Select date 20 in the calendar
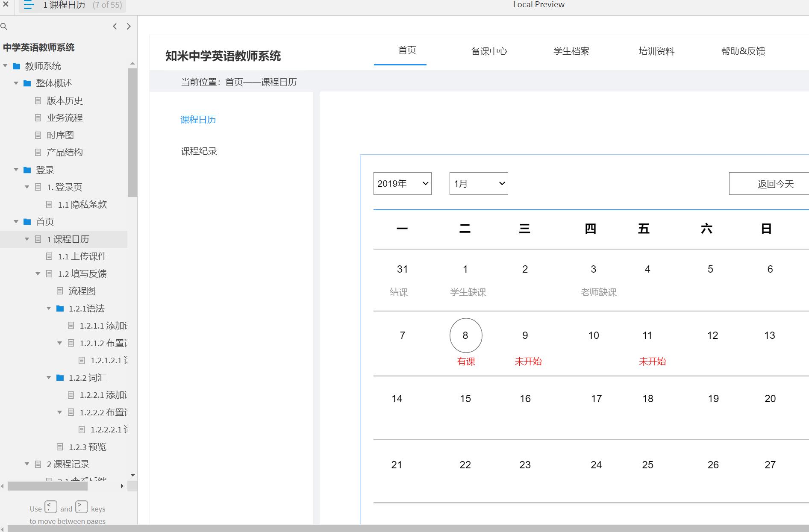 tap(770, 399)
